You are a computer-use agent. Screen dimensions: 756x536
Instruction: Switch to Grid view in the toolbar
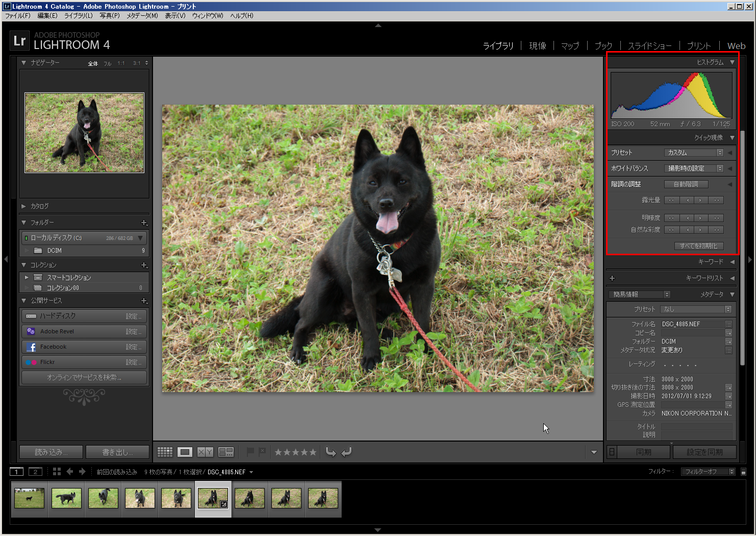click(x=165, y=452)
